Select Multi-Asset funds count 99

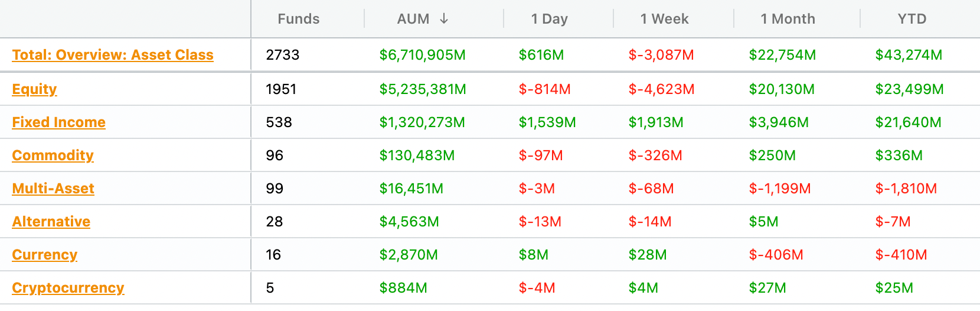click(275, 189)
